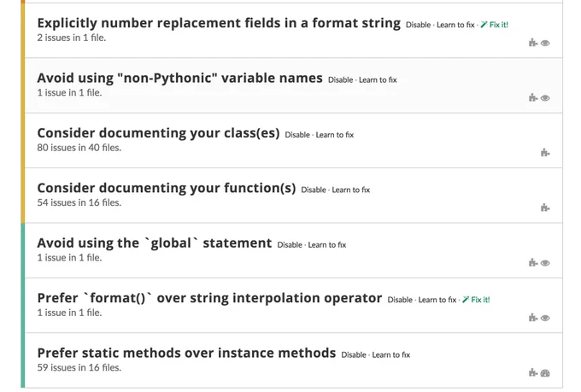Toggle eye icon for 'Prefer format()' issue
Viewport: 581px width, 392px height.
click(x=545, y=318)
